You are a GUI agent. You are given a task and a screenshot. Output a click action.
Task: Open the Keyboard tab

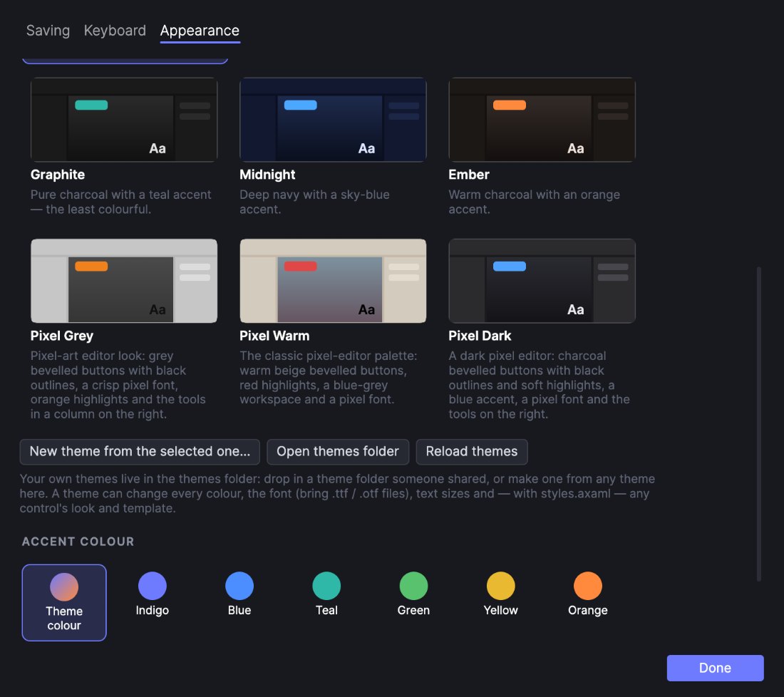[115, 31]
